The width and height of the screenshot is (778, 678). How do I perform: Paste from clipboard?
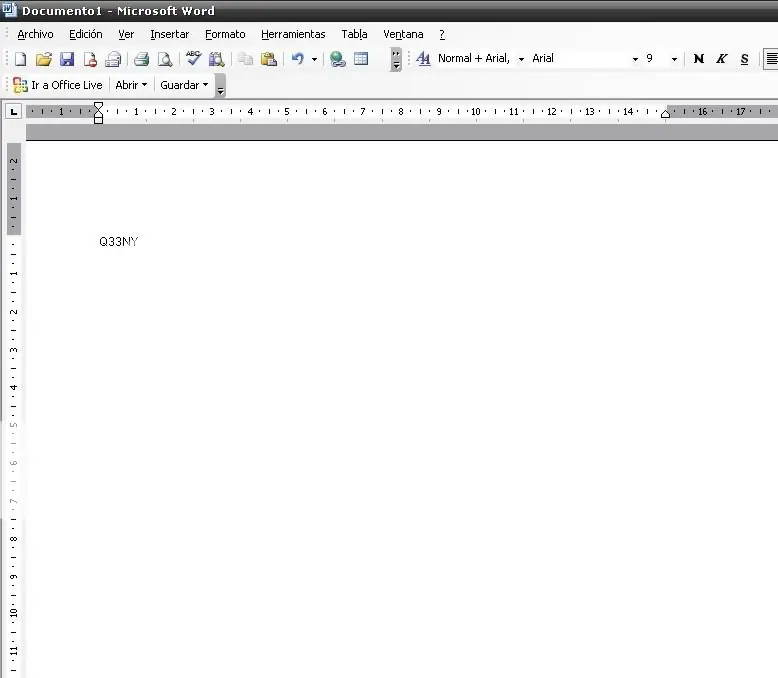[268, 59]
